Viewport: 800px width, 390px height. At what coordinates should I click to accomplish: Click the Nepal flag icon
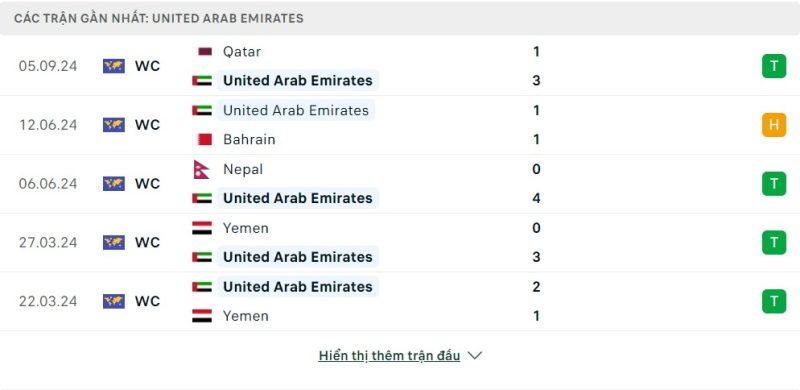[x=202, y=169]
